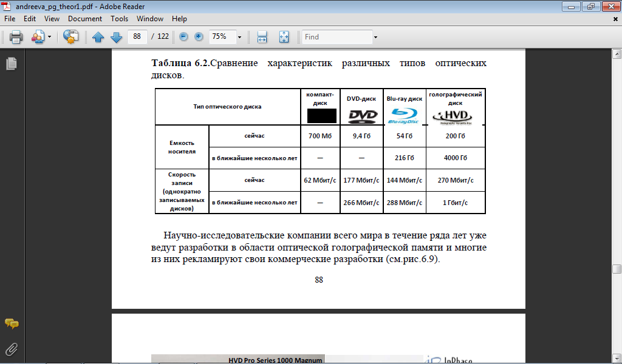Screen dimensions: 622x364
Task: Open the collaborate/share people icon
Action: (x=38, y=37)
